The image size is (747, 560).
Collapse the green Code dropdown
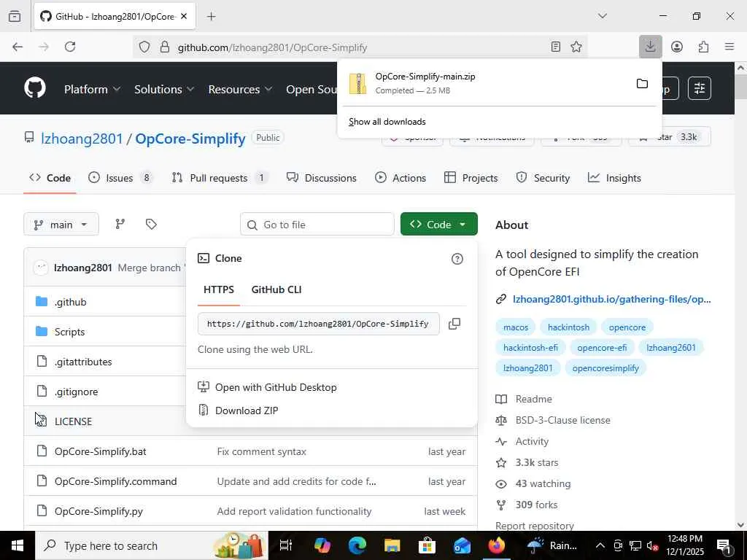click(x=438, y=225)
